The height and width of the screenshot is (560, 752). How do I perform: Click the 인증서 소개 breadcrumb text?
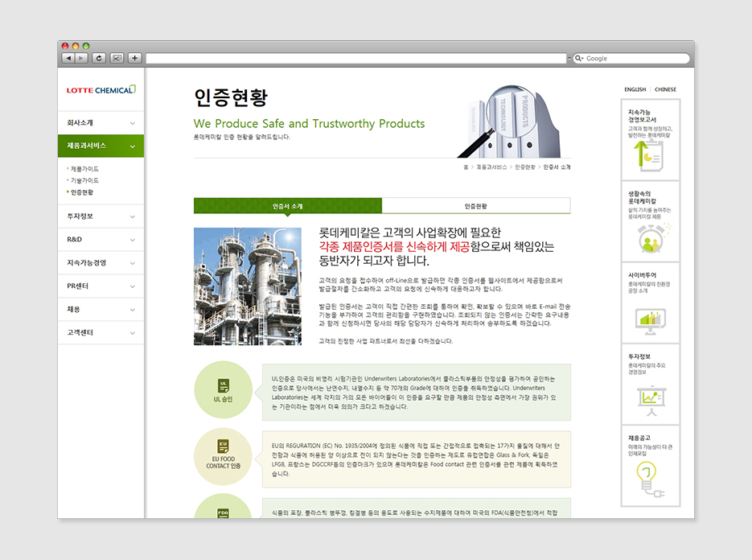[x=557, y=167]
